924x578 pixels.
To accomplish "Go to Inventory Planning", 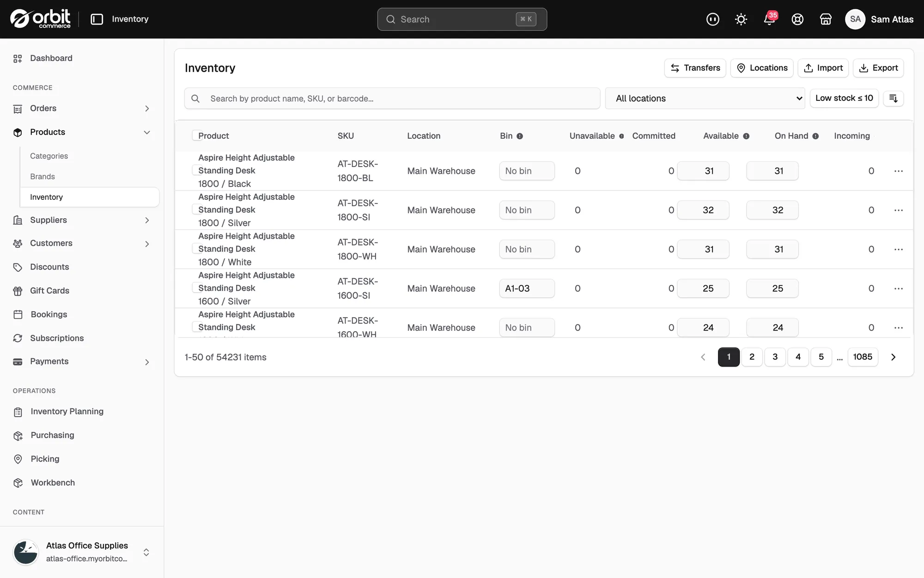I will [x=67, y=412].
